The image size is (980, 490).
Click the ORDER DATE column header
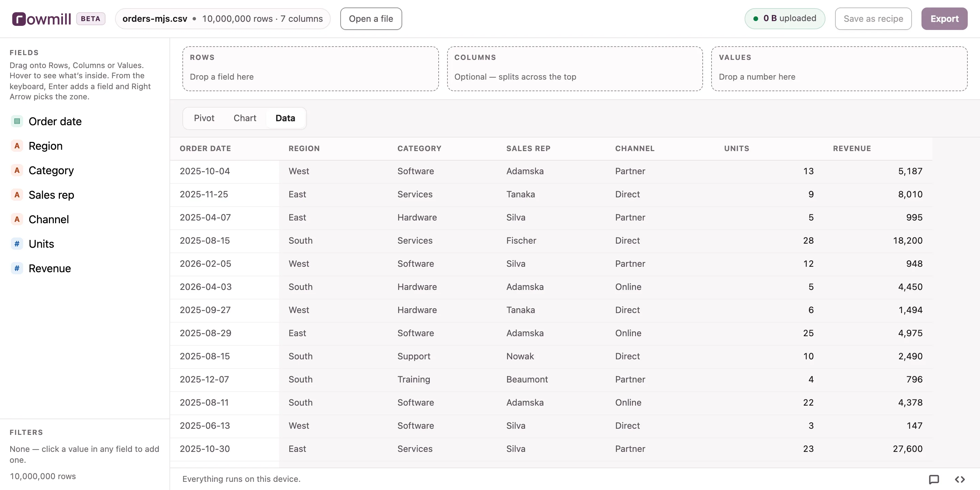click(206, 149)
